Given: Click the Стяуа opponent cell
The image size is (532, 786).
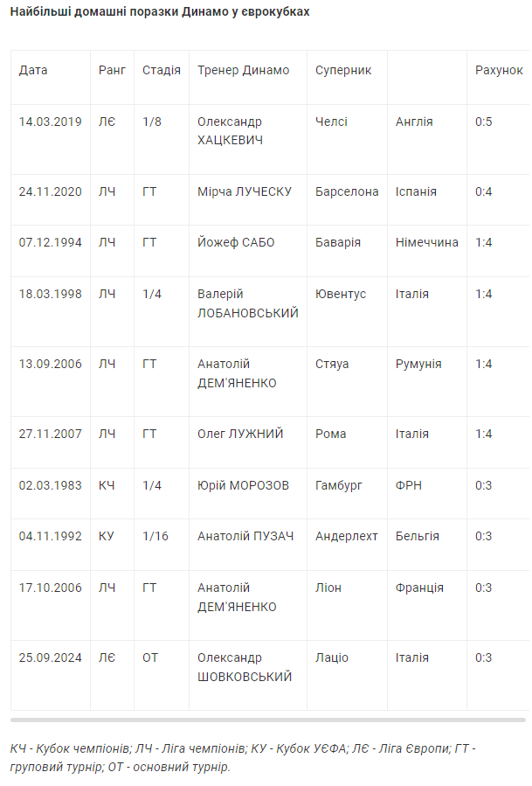Looking at the screenshot, I should 332,364.
